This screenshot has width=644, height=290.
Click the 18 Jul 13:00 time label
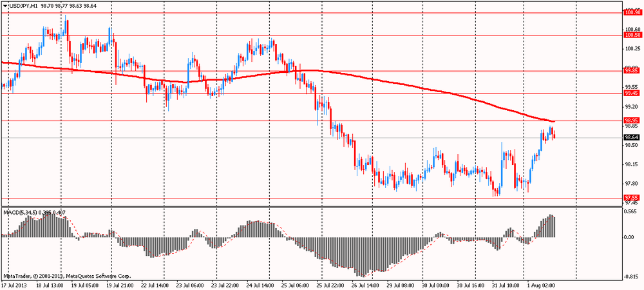point(50,285)
